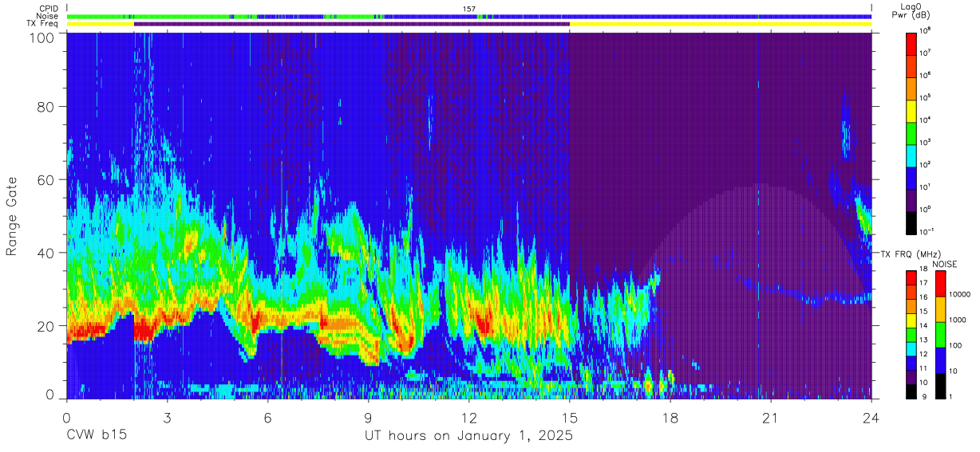Click the green segment of power colorbar
This screenshot has width=980, height=452.
tap(911, 132)
